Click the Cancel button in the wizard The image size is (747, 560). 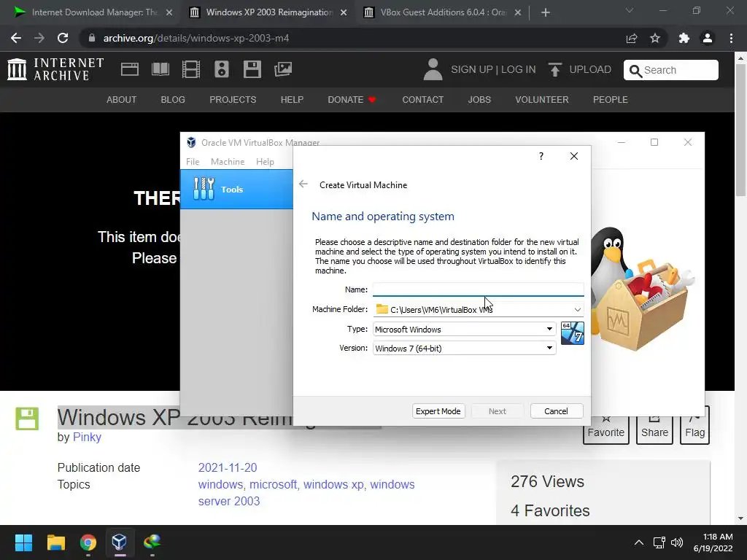(557, 411)
